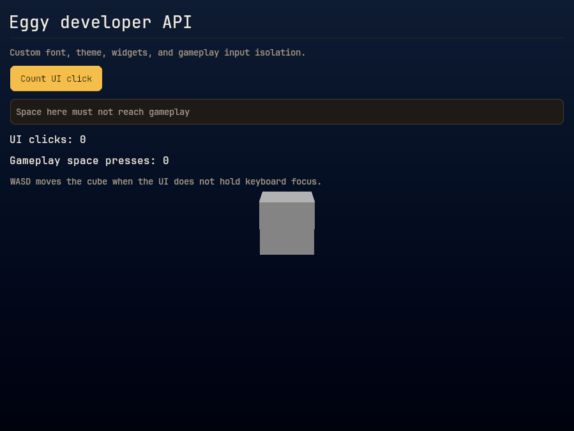This screenshot has width=574, height=431.
Task: Click the "Eggy developer API" heading
Action: pos(100,22)
